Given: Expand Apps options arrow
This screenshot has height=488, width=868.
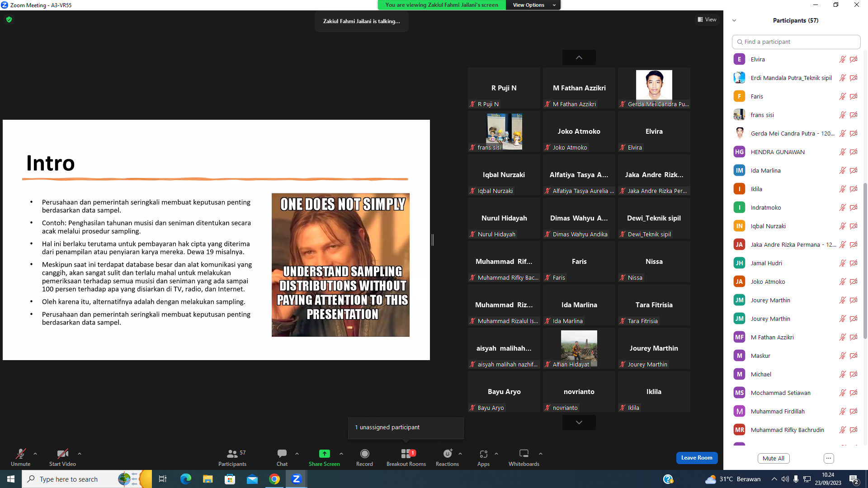Looking at the screenshot, I should pyautogui.click(x=496, y=454).
